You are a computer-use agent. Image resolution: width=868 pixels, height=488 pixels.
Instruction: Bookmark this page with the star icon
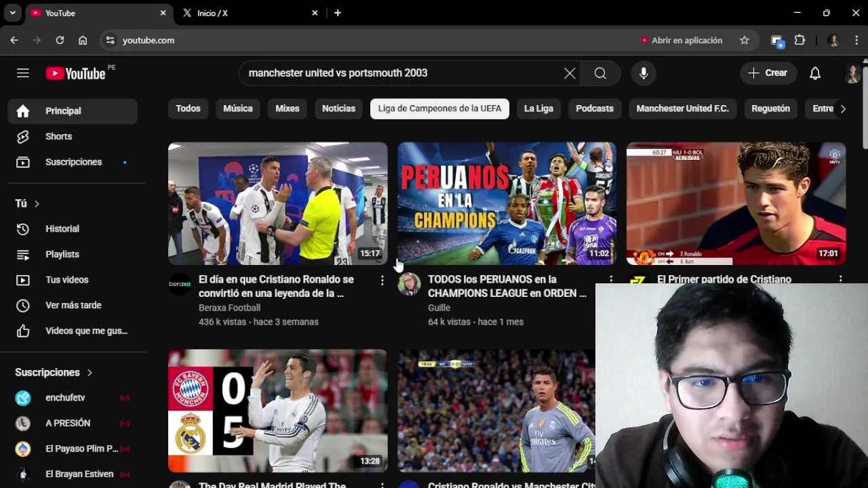click(745, 41)
